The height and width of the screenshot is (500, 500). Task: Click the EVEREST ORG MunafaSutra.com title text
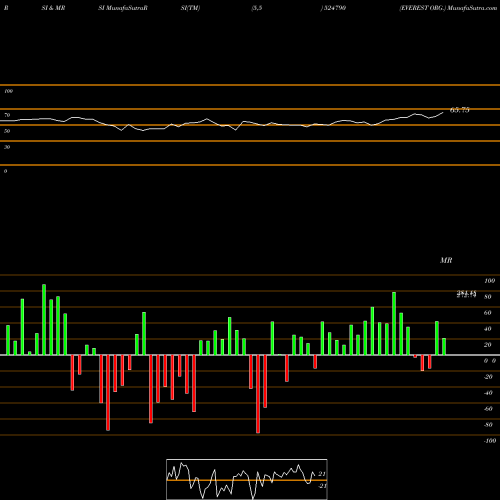point(448,8)
